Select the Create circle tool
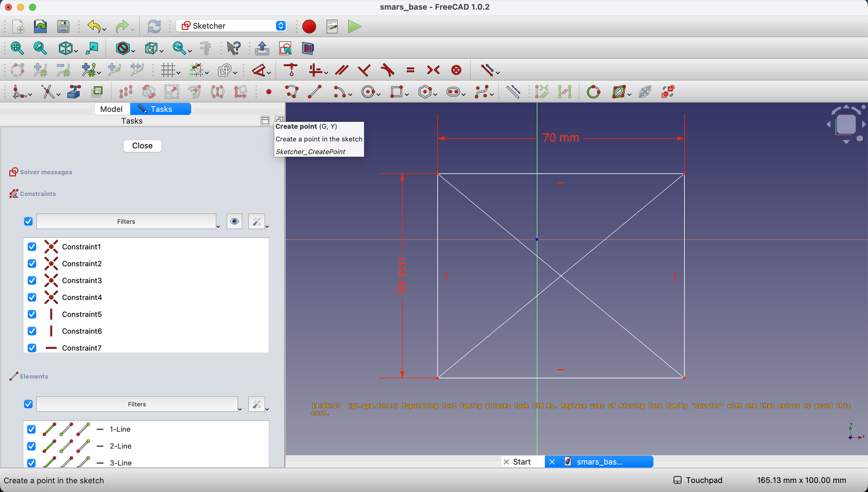This screenshot has width=868, height=492. (x=368, y=92)
